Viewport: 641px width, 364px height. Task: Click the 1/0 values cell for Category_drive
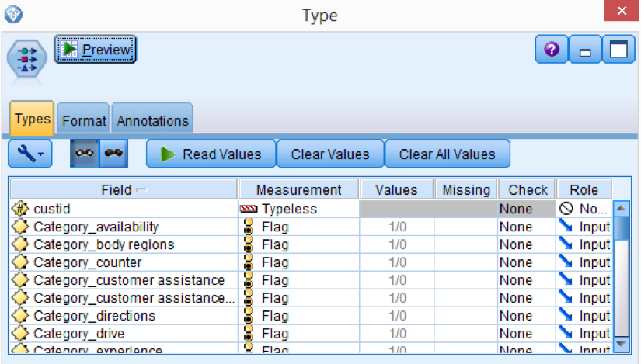pyautogui.click(x=397, y=334)
